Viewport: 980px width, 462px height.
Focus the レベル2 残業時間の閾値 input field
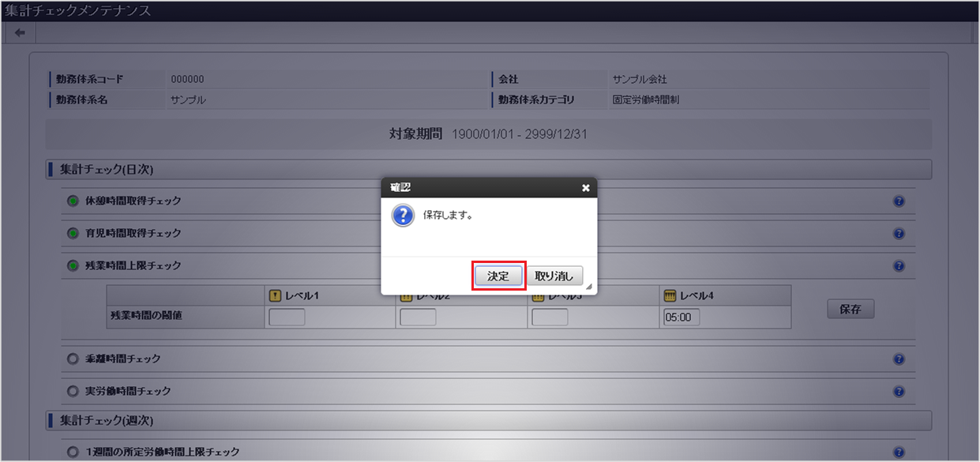[x=418, y=317]
